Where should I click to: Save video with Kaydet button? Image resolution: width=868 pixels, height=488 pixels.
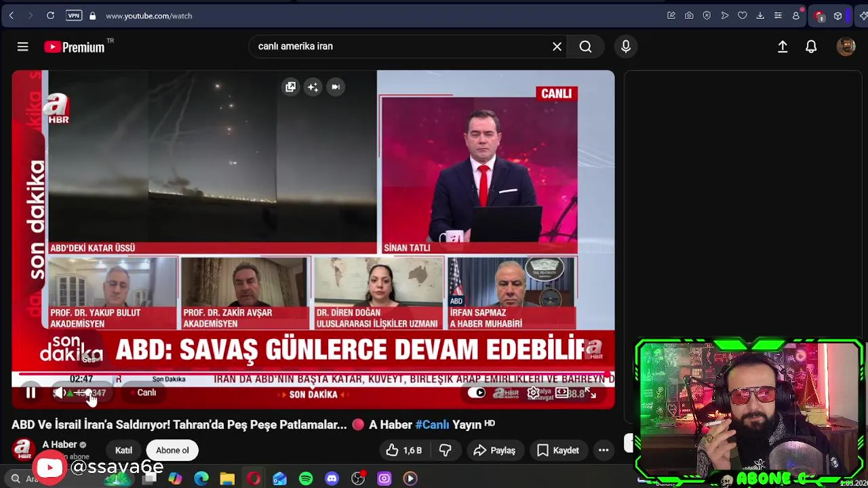pyautogui.click(x=558, y=450)
